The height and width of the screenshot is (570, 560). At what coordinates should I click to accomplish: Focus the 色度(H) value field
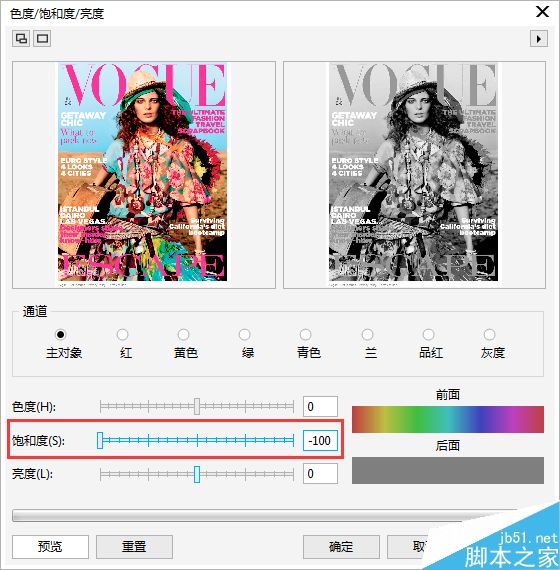pos(320,406)
